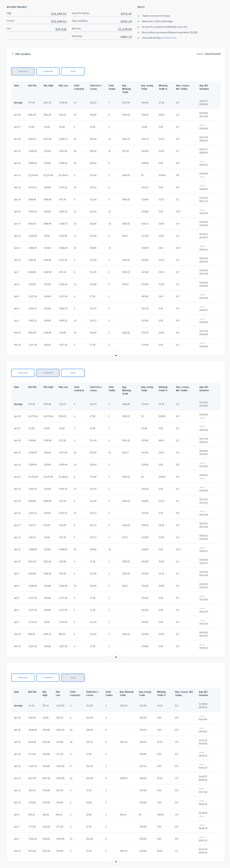Image resolution: width=230 pixels, height=868 pixels.
Task: Select the highlighted Crude Oil tab in the second table
Action: point(48,373)
